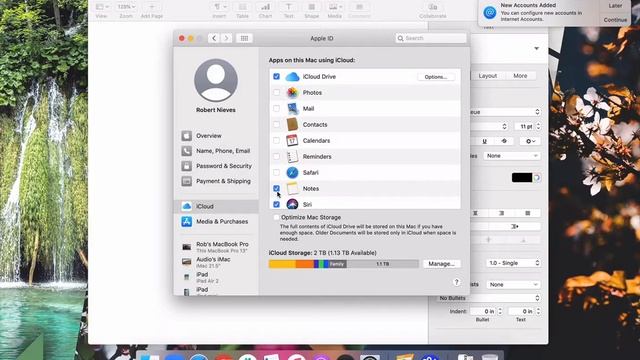The image size is (640, 360).
Task: Enable the Mail checkbox
Action: (x=276, y=109)
